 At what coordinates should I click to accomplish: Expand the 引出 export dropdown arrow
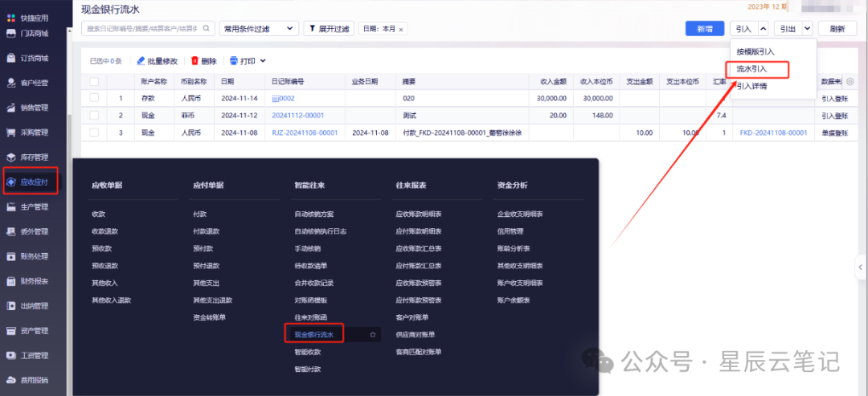808,29
